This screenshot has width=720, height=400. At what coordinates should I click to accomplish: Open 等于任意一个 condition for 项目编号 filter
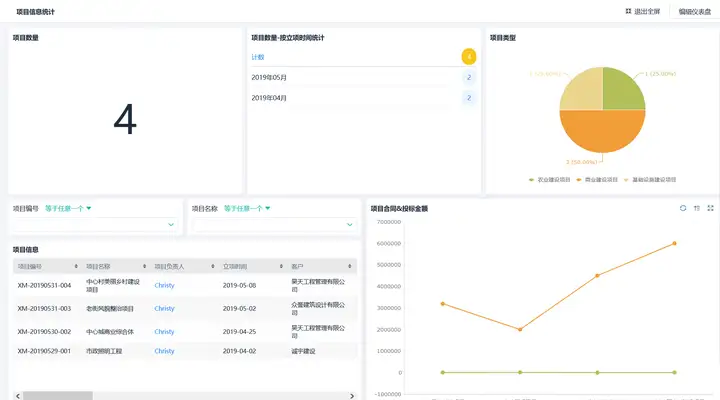point(68,208)
